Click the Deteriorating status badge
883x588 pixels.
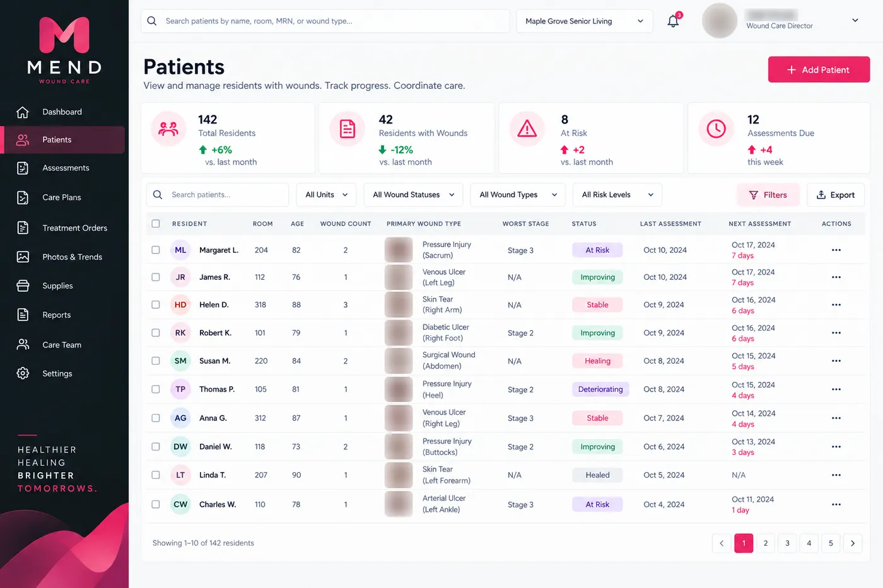click(600, 389)
